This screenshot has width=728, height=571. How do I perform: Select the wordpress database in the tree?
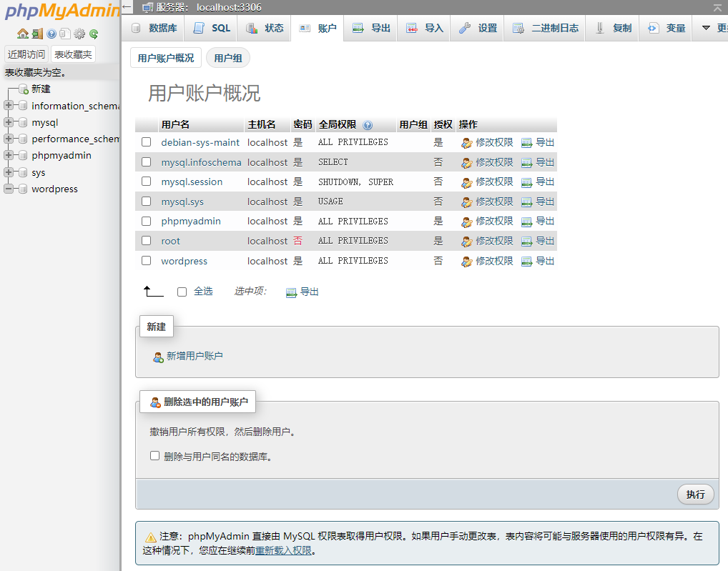pos(55,189)
